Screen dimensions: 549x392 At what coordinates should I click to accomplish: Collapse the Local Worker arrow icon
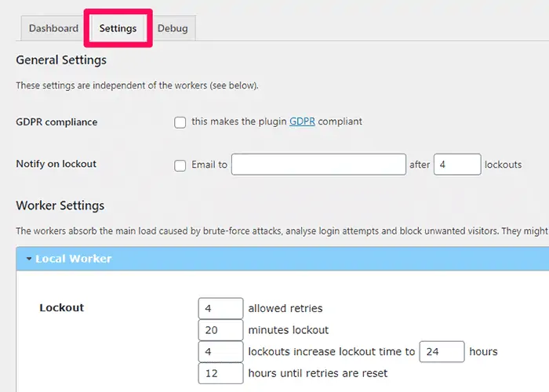(28, 259)
